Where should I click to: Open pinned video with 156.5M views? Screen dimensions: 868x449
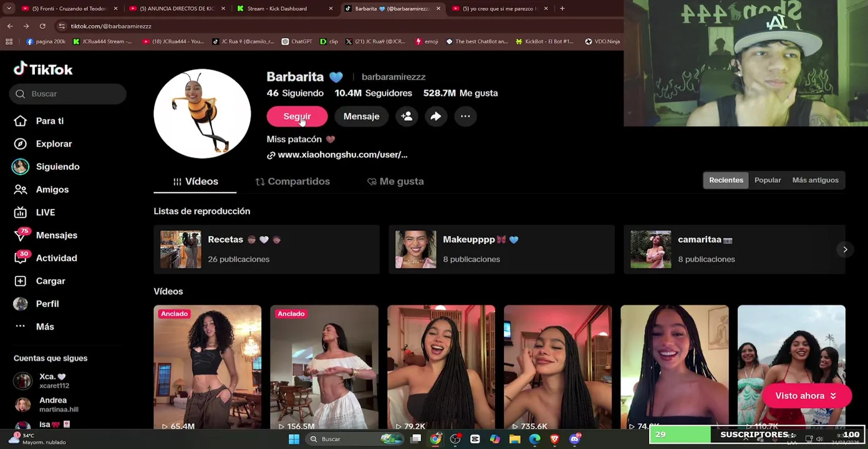[324, 368]
